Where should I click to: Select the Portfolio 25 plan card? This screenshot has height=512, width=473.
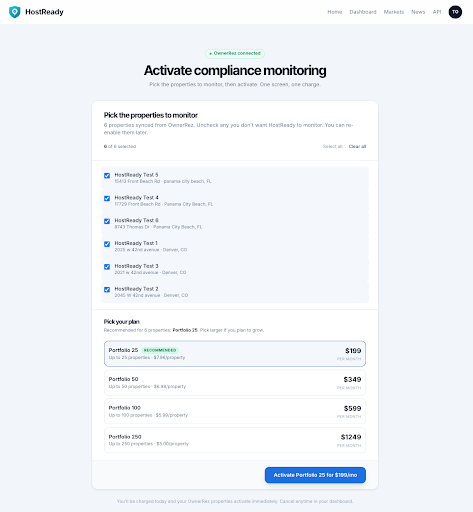tap(235, 354)
